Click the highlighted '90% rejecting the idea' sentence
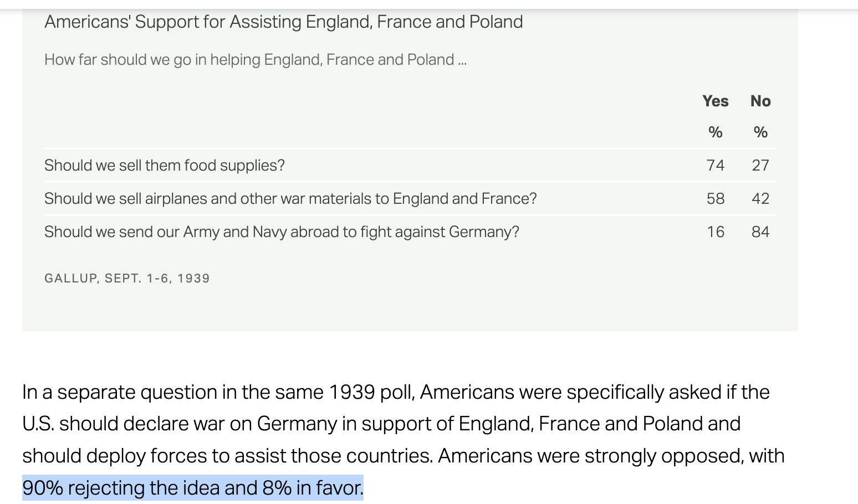The height and width of the screenshot is (504, 858). point(193,487)
